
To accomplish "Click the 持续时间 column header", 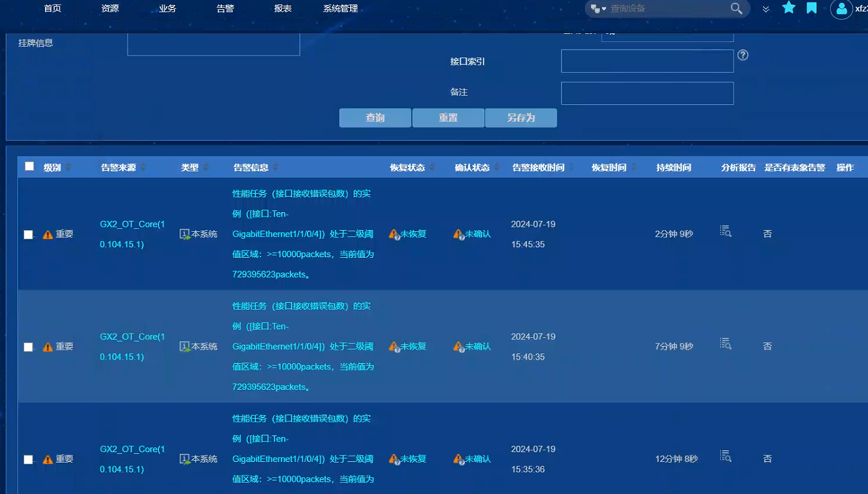I will point(673,168).
